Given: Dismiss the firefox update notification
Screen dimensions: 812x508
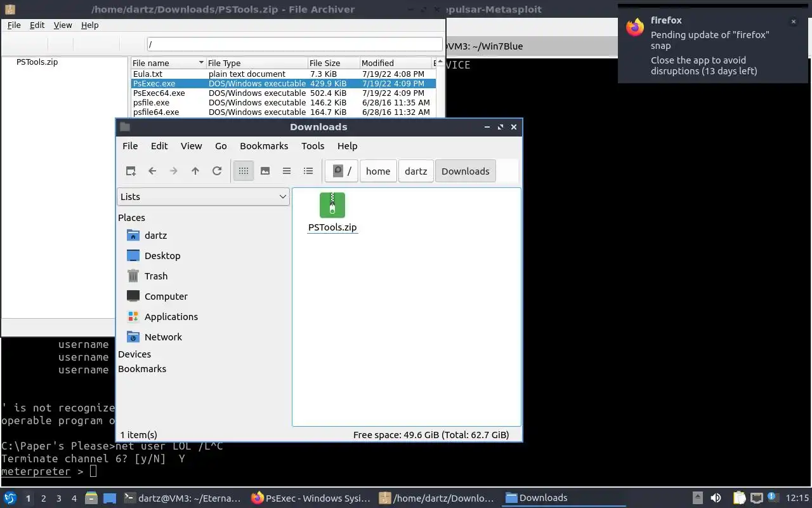Looking at the screenshot, I should [793, 22].
